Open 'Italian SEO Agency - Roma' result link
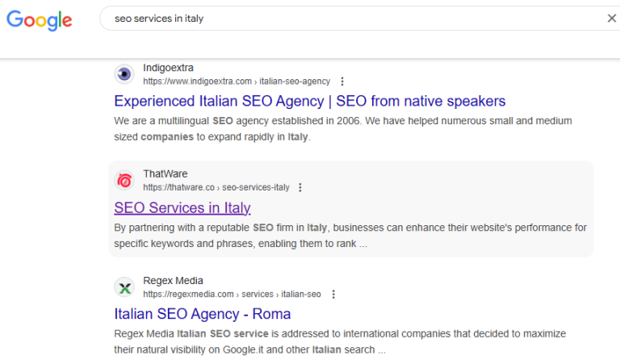 click(203, 314)
